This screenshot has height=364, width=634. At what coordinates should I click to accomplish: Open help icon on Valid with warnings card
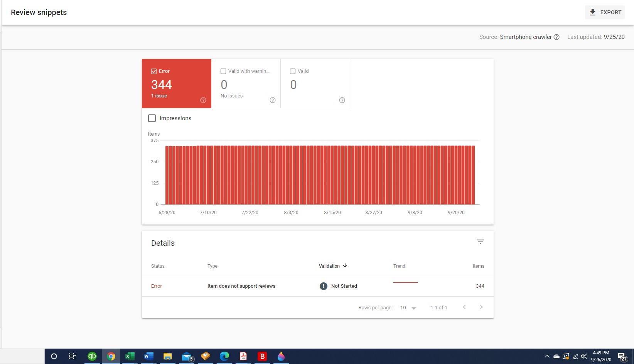[x=273, y=100]
